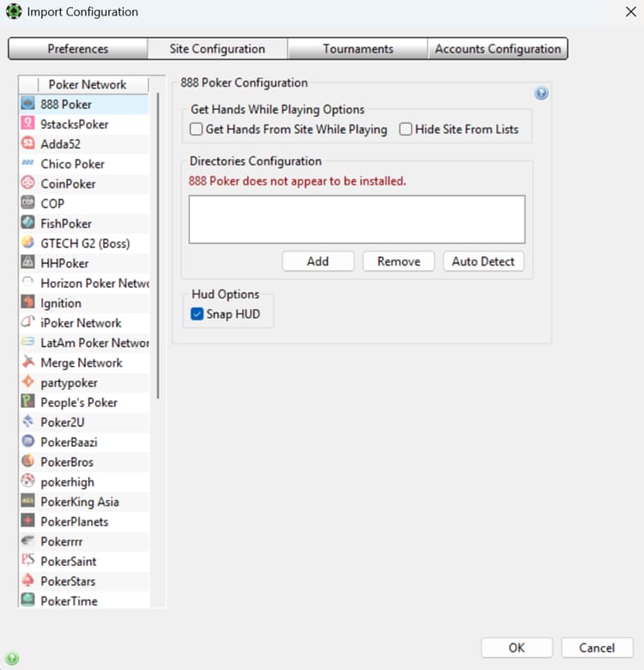Cancel the Import Configuration dialog
The height and width of the screenshot is (670, 644).
tap(597, 648)
